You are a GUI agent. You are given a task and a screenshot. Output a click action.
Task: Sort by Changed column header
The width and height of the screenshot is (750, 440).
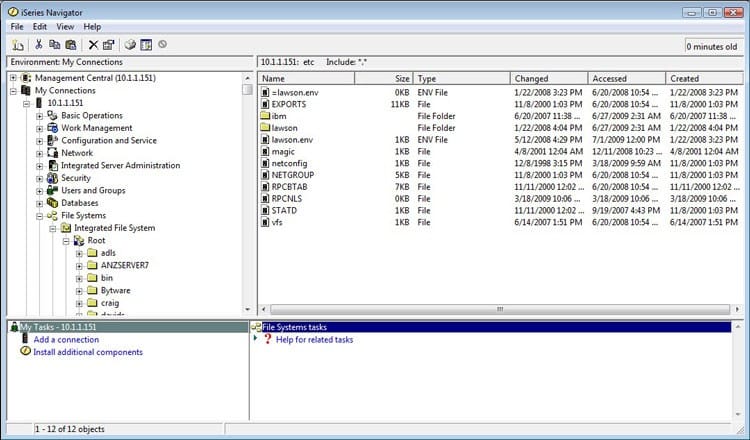[549, 78]
